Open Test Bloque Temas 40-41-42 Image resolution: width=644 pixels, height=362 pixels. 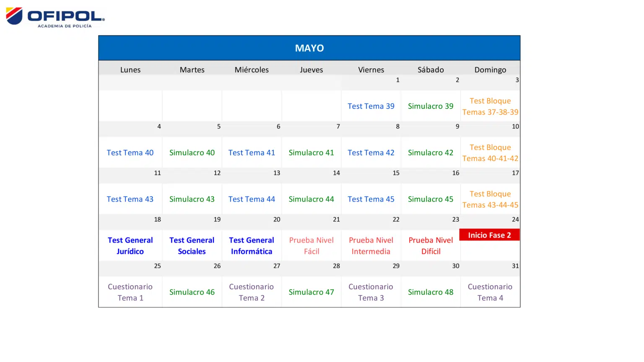tap(490, 153)
